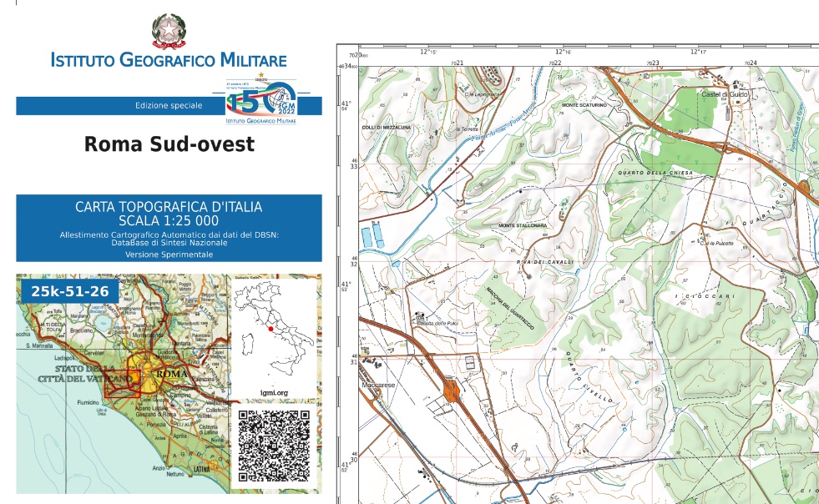Click the 7024 grid easting label
This screenshot has width=819, height=504.
pos(751,63)
